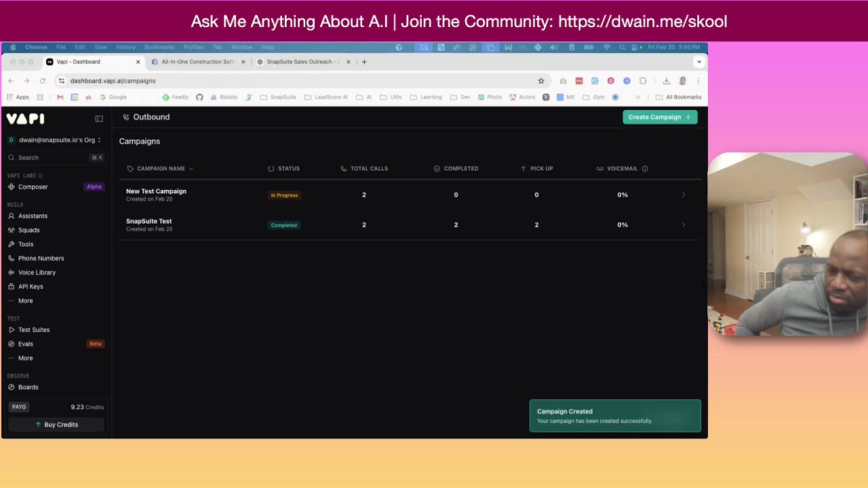Open the File menu in menu bar

[61, 47]
